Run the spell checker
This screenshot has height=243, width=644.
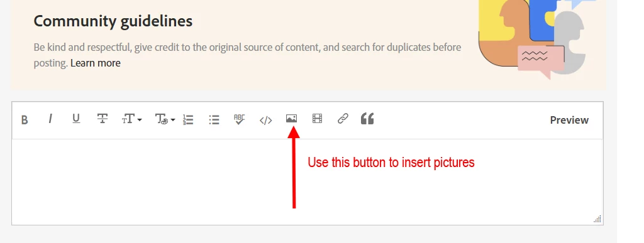[240, 119]
